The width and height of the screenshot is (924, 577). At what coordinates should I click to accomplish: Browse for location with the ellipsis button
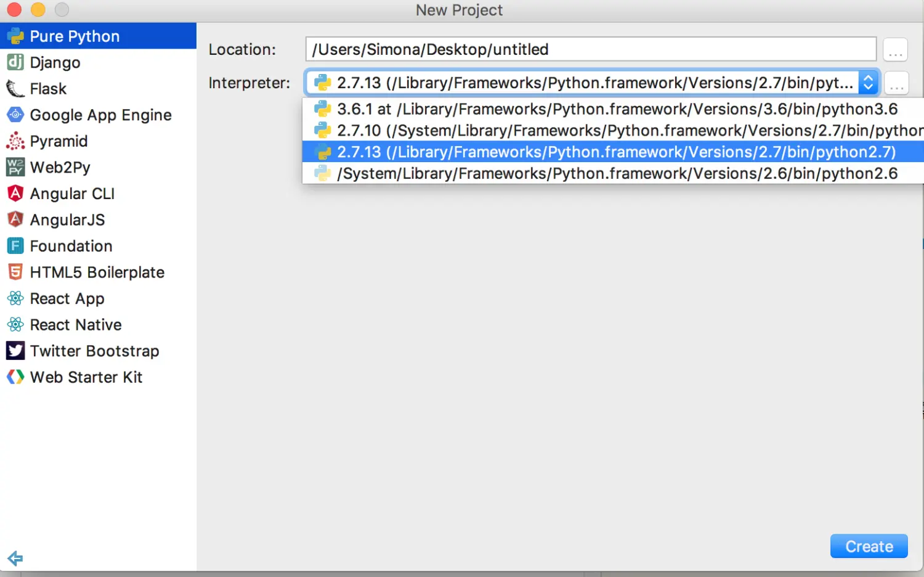pyautogui.click(x=896, y=49)
